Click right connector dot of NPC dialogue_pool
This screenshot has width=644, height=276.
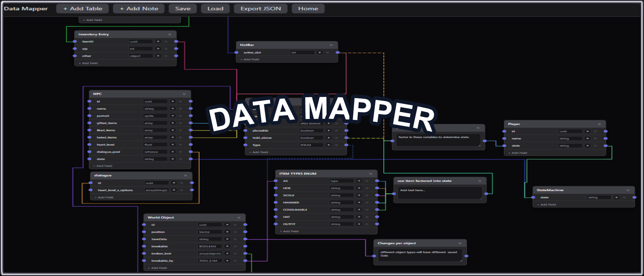pyautogui.click(x=191, y=152)
